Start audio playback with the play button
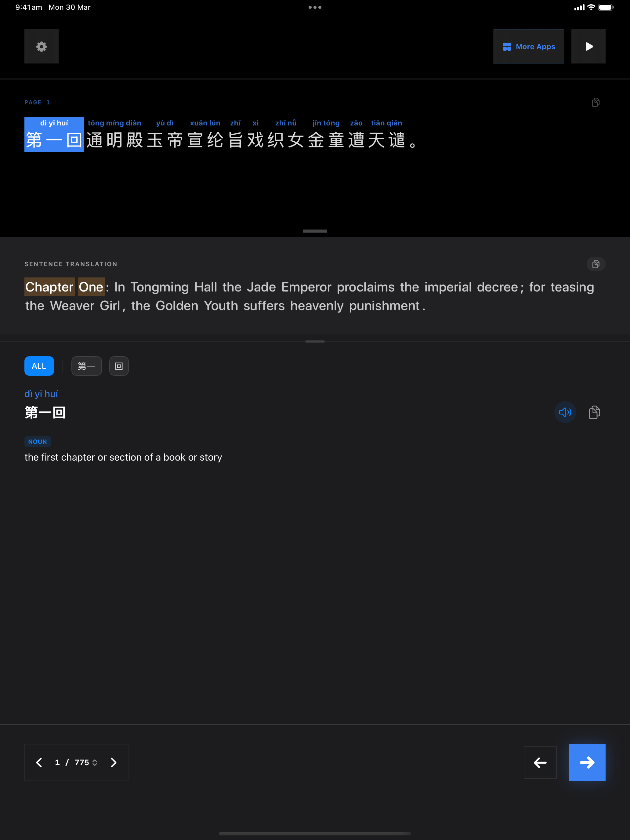630x840 pixels. point(588,46)
